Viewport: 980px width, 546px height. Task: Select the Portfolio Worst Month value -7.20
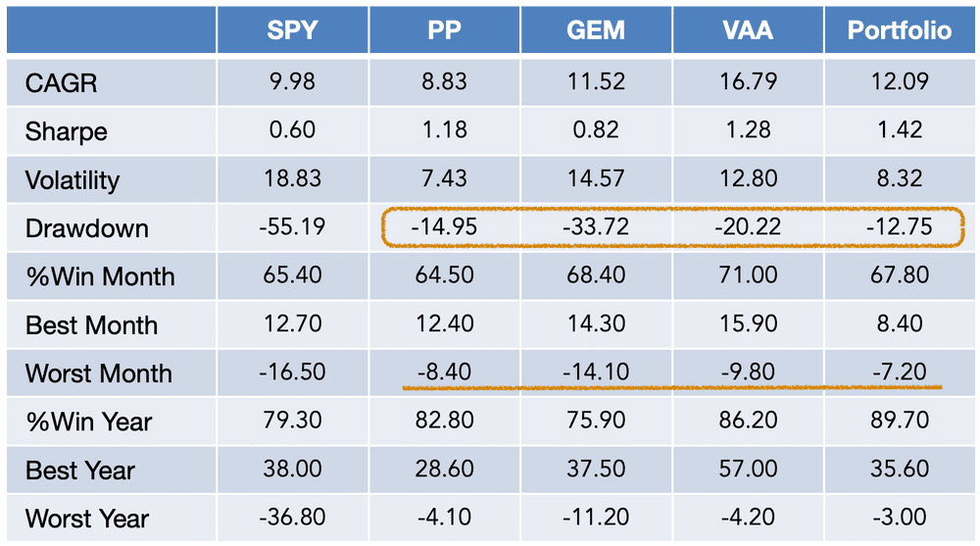coord(900,372)
